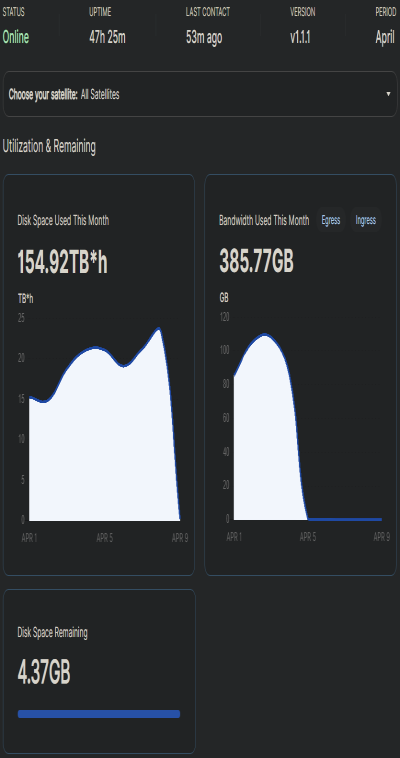Image resolution: width=400 pixels, height=758 pixels.
Task: Click the last contact value 53m ago
Action: pyautogui.click(x=204, y=37)
